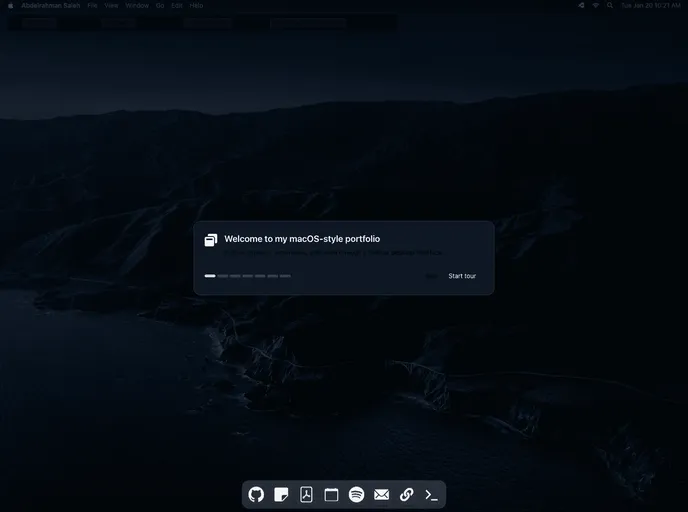This screenshot has width=688, height=512.
Task: Click the Wi-Fi status icon
Action: click(595, 6)
